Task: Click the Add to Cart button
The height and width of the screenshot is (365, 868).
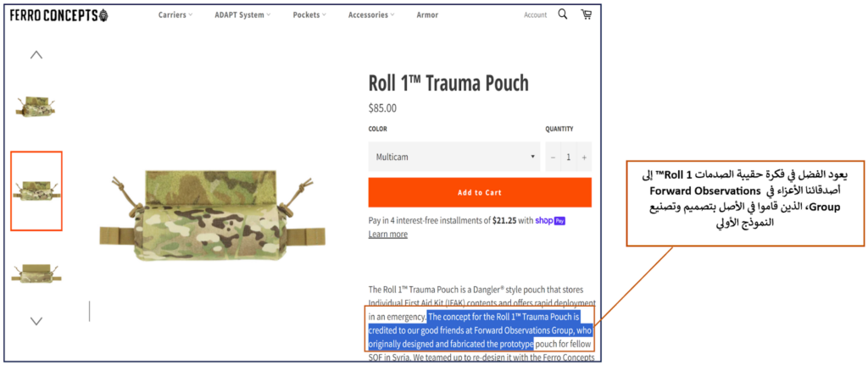Action: point(480,192)
